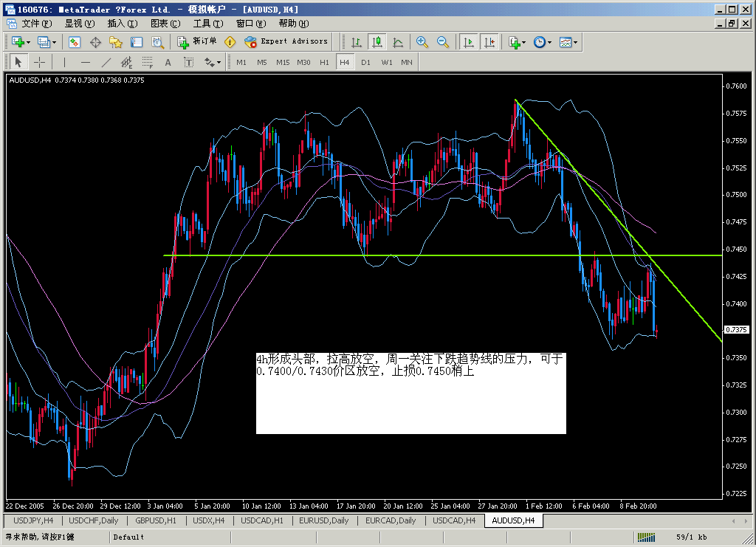Open the indicators list dropdown
This screenshot has height=547, width=756.
tap(517, 42)
